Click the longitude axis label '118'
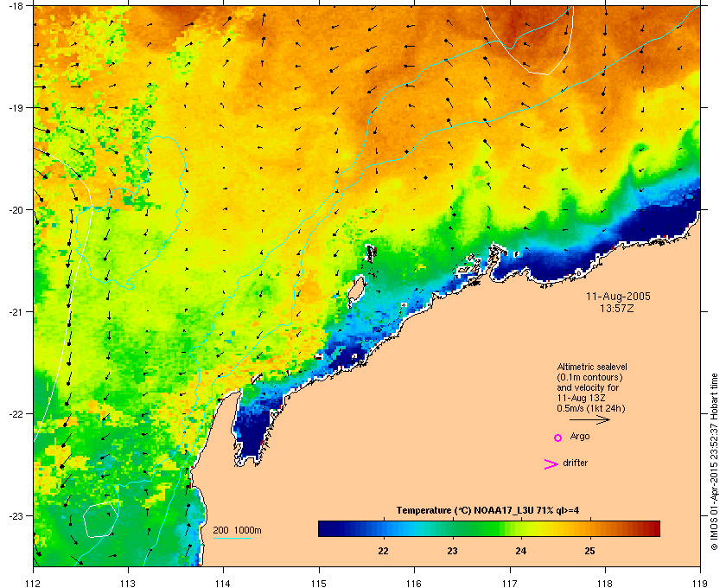Viewport: 726px width, 588px height. pos(605,583)
